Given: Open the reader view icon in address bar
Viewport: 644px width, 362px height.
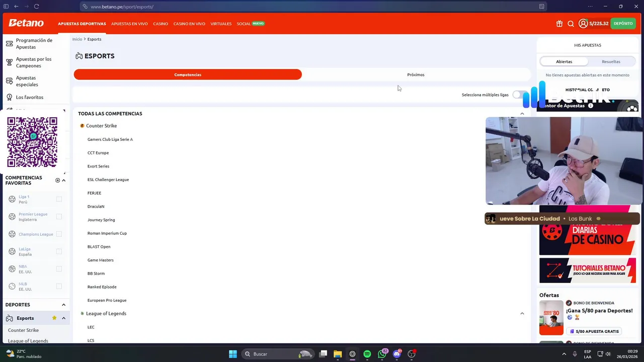Looking at the screenshot, I should click(541, 7).
